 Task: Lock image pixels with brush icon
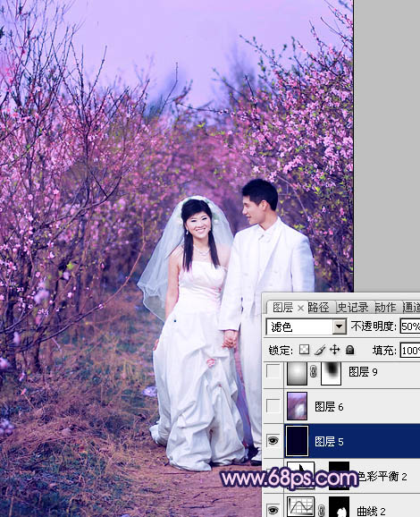coord(320,350)
